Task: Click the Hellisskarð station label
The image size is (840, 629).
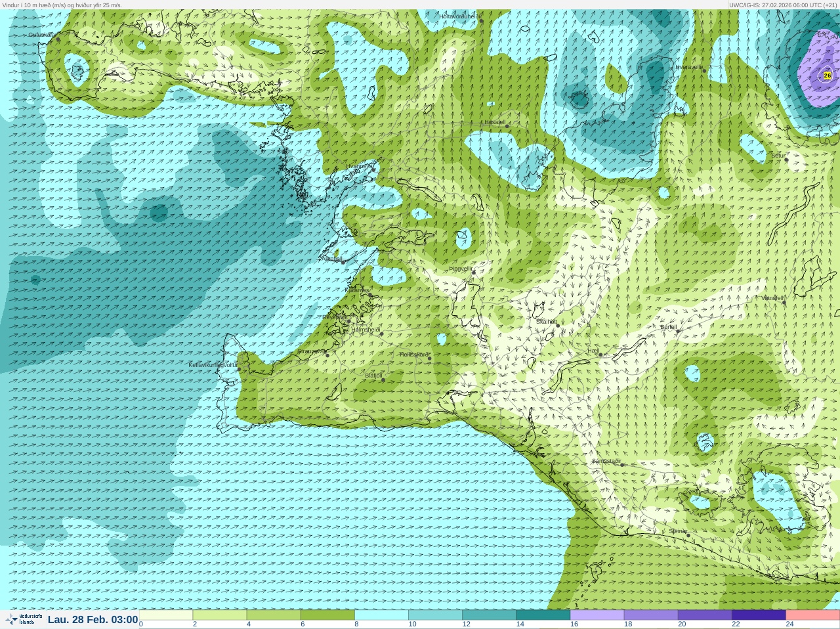Action: pos(414,354)
